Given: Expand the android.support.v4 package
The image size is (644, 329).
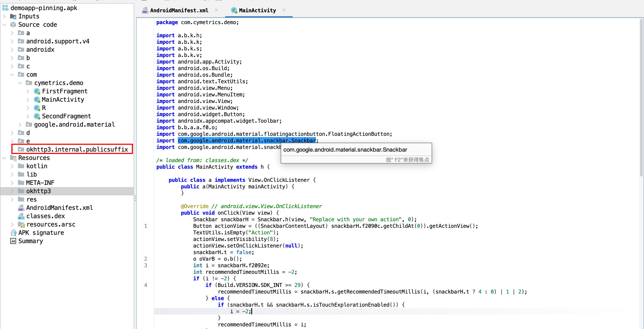Looking at the screenshot, I should pos(12,41).
